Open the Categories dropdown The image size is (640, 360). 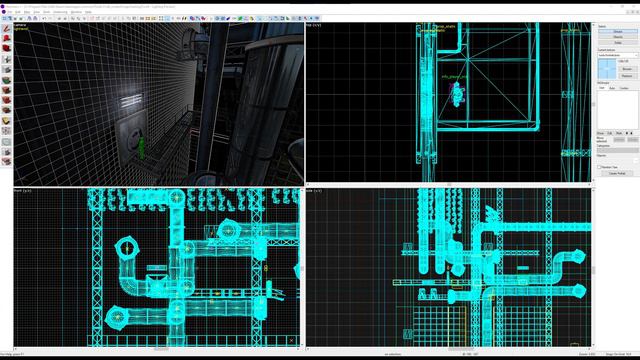(618, 150)
